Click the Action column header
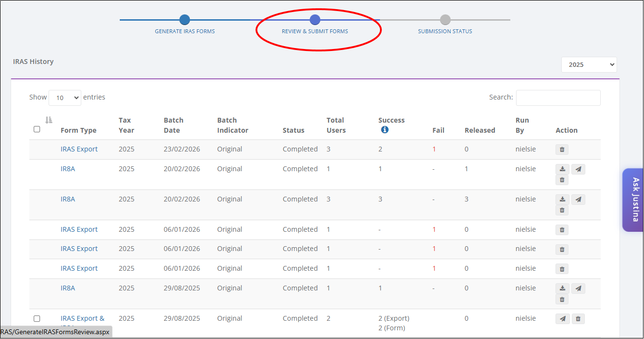 pos(567,130)
